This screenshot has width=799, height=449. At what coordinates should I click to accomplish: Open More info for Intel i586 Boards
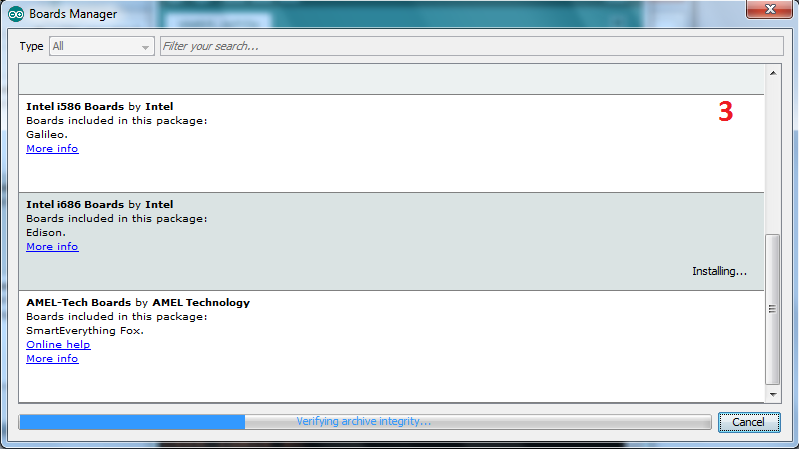coord(52,149)
